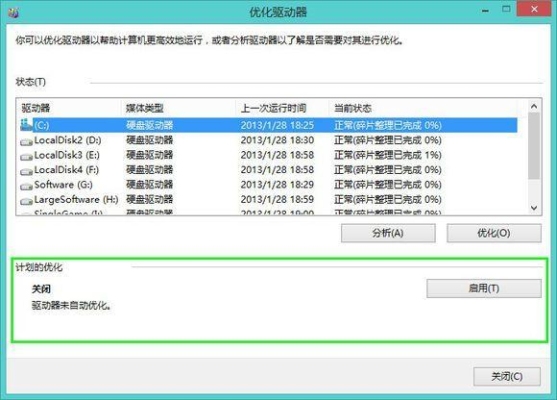Screen dimensions: 557x400
Task: Click the drive list scroll up arrow
Action: coord(534,106)
